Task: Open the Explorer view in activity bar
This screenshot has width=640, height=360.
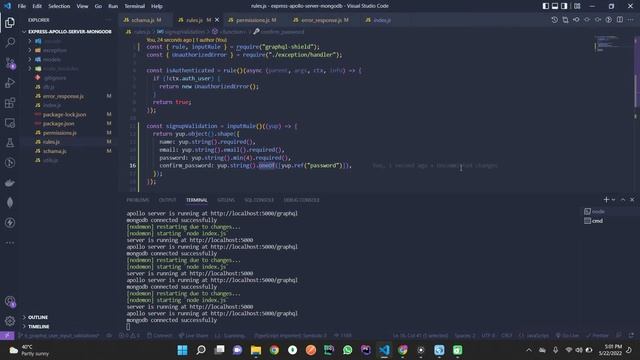Action: coord(10,22)
